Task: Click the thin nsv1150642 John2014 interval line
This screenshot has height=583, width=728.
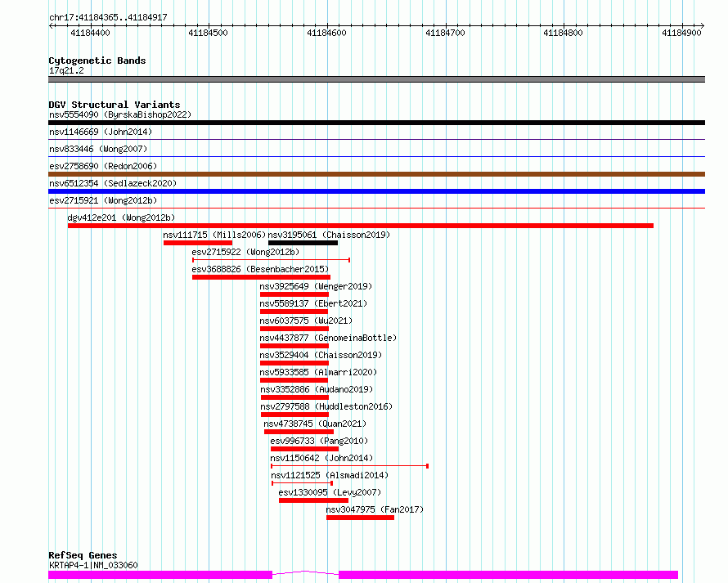Action: (349, 466)
